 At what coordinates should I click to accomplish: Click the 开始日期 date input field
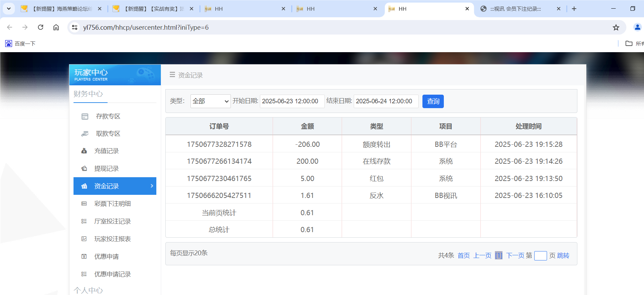(x=292, y=101)
